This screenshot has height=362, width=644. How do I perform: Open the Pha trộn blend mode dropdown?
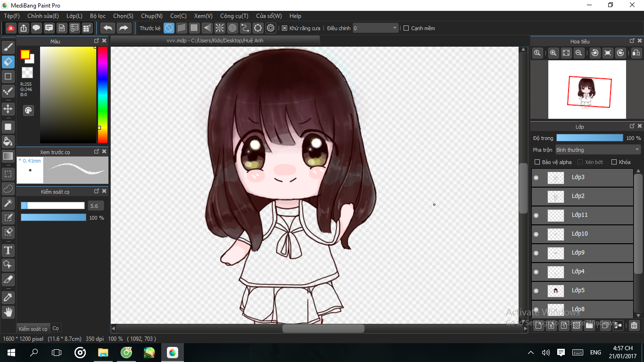point(598,150)
